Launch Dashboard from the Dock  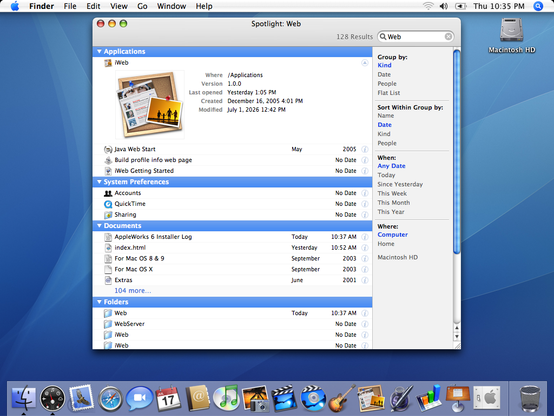click(x=52, y=398)
